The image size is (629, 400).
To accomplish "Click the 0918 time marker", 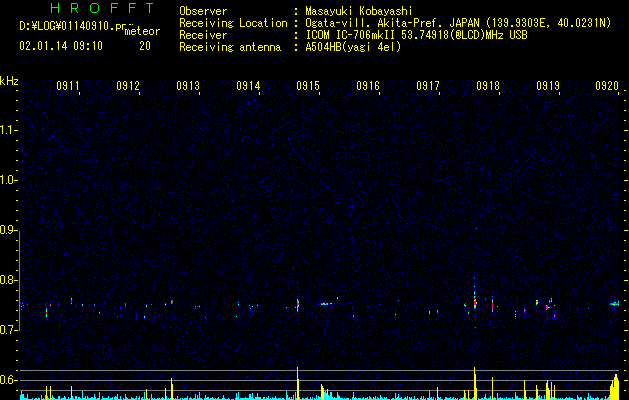I will point(488,86).
